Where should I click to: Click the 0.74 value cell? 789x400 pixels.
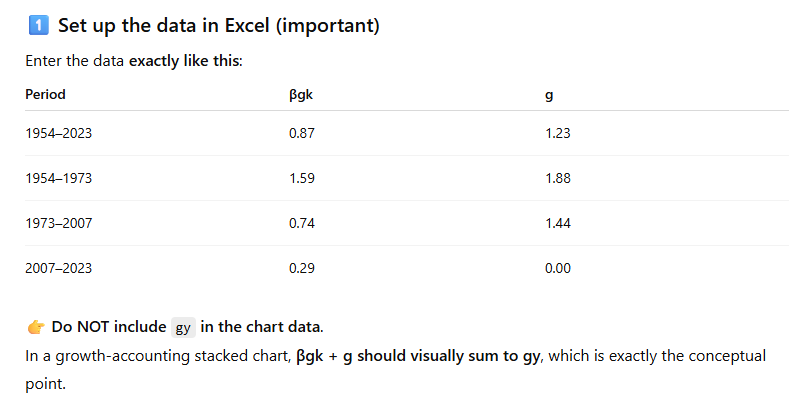(x=302, y=223)
